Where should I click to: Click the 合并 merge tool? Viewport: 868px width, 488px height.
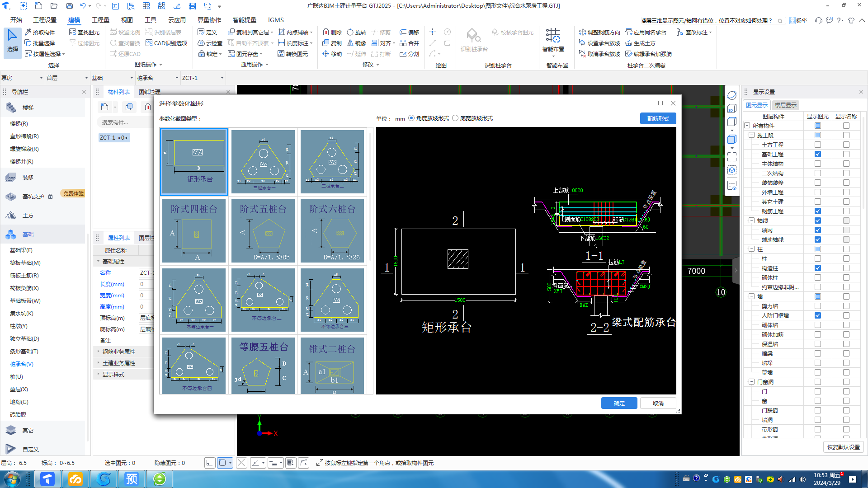coord(410,43)
